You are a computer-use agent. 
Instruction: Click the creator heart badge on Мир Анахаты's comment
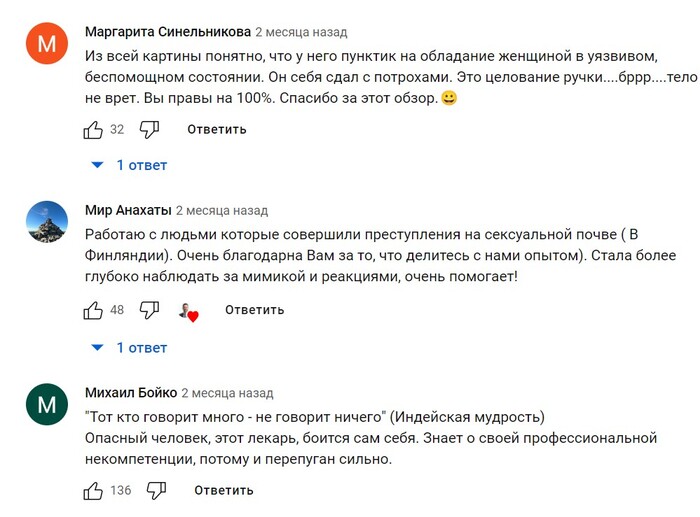click(188, 312)
